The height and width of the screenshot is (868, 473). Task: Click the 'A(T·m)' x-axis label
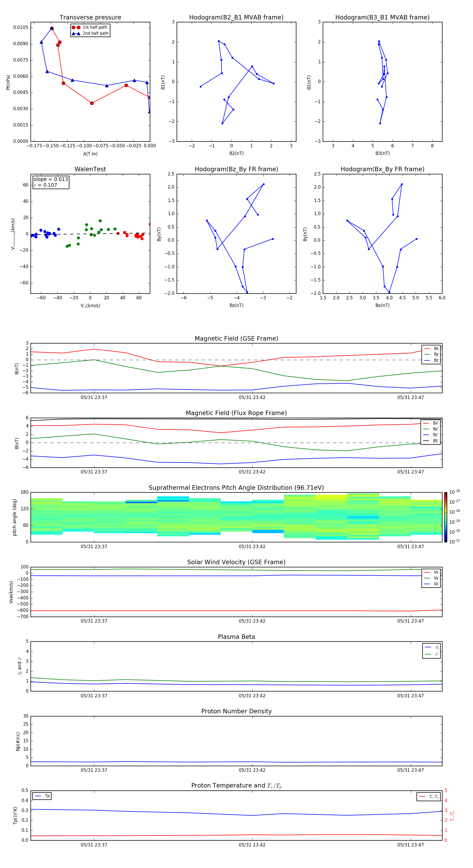[x=90, y=154]
